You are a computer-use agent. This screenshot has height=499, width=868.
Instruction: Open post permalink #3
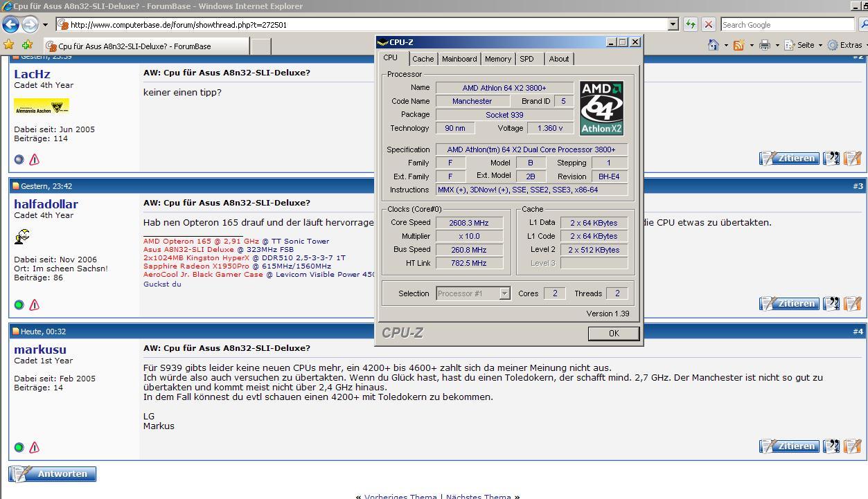[x=858, y=185]
